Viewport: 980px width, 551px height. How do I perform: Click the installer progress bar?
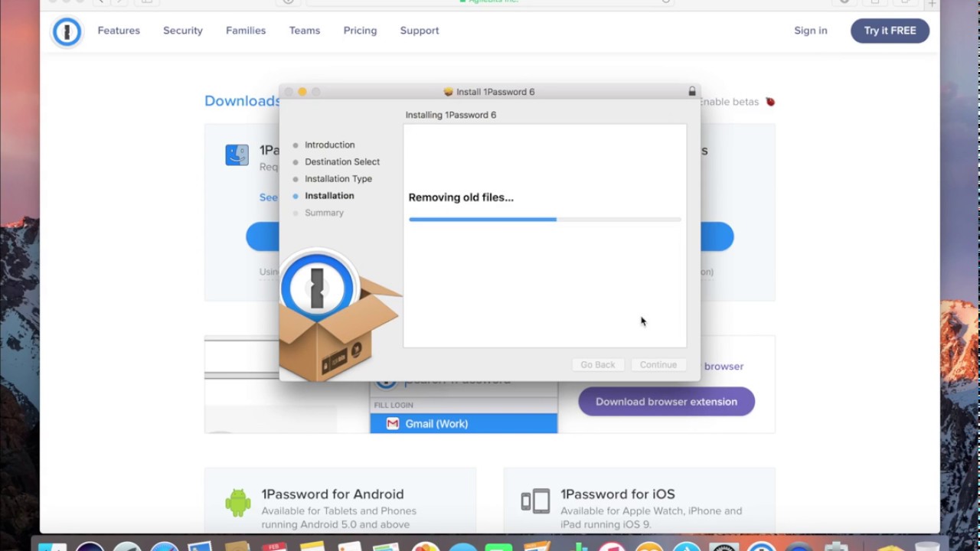(544, 220)
